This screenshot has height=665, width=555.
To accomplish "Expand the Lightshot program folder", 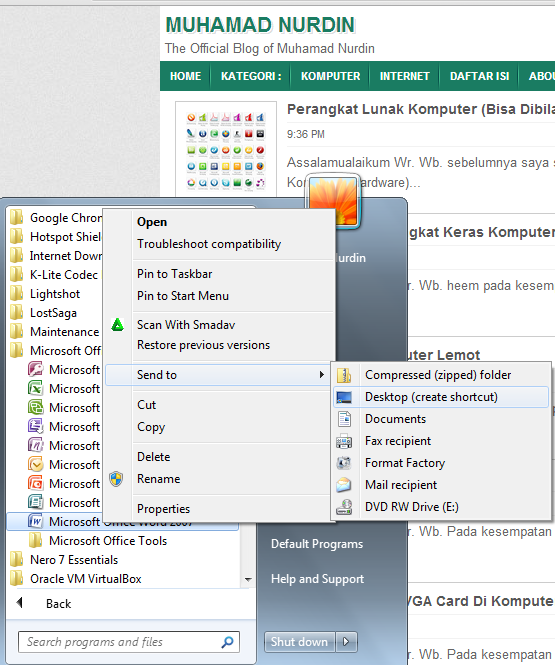I will tap(55, 294).
